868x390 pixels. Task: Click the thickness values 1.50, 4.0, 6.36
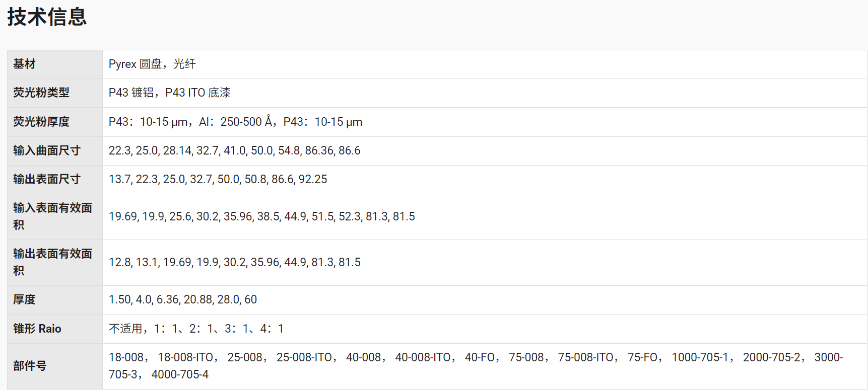click(182, 299)
